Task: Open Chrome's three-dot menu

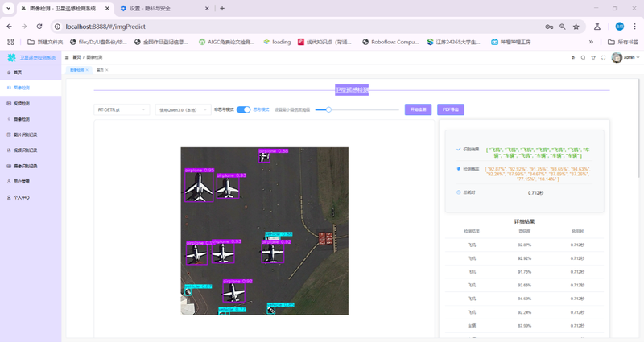Action: 634,26
